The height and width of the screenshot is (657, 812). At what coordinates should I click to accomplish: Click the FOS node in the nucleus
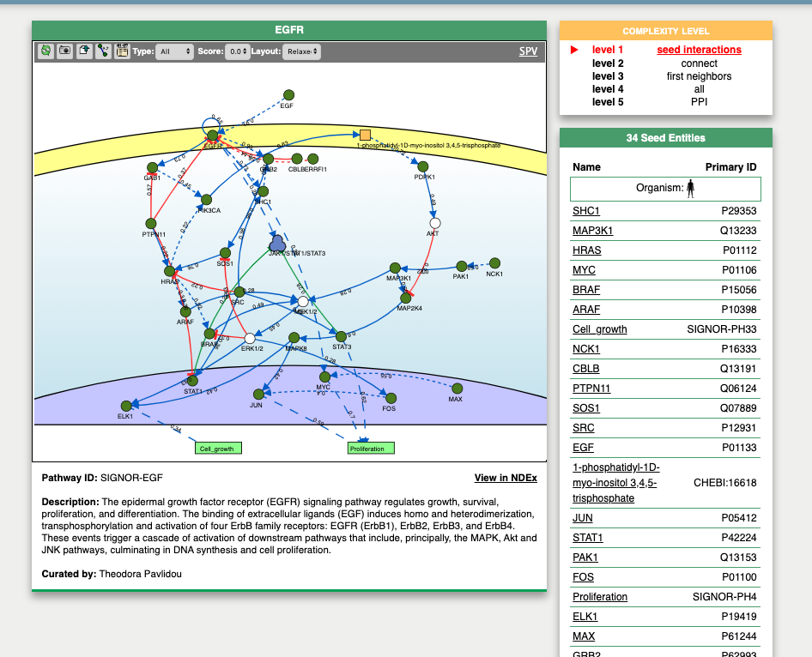(x=391, y=398)
